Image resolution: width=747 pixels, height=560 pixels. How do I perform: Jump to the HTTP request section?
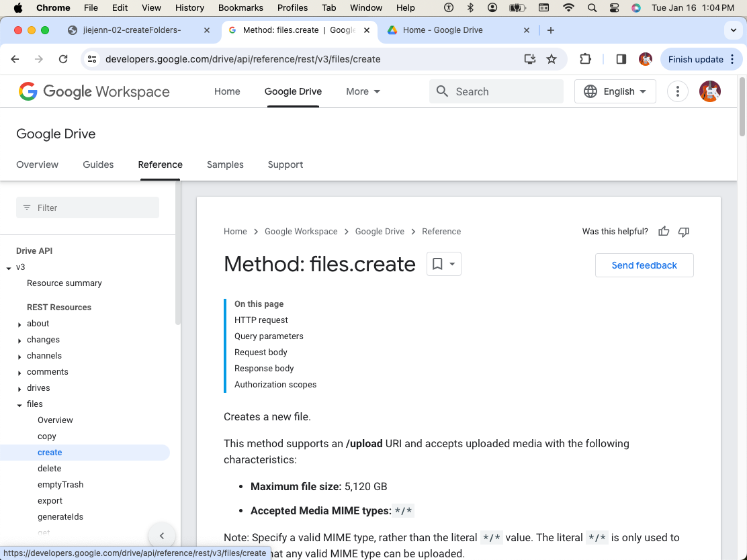(261, 320)
